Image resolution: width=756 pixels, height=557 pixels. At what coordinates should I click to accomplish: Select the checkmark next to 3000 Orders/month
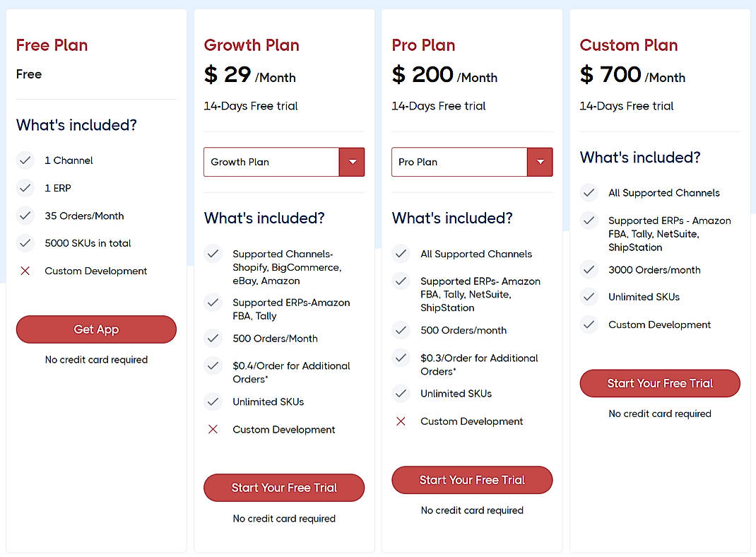[589, 270]
